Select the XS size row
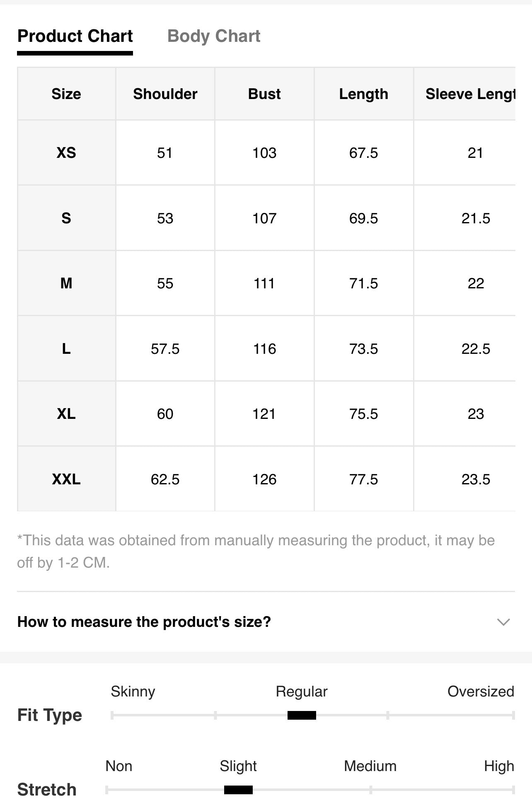The image size is (532, 810). click(266, 153)
